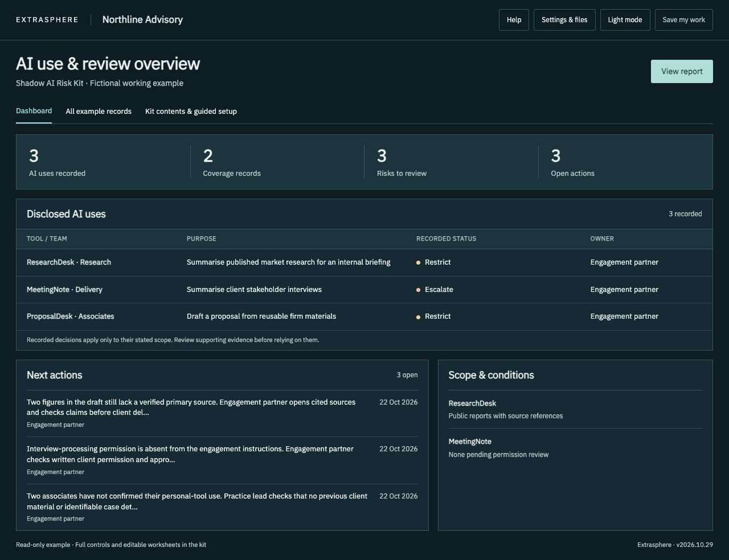
Task: Open Kit contents & guided setup tab
Action: point(191,112)
